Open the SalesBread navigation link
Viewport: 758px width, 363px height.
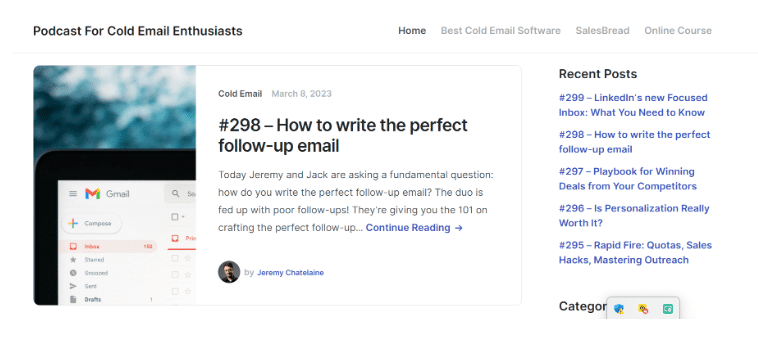coord(602,30)
